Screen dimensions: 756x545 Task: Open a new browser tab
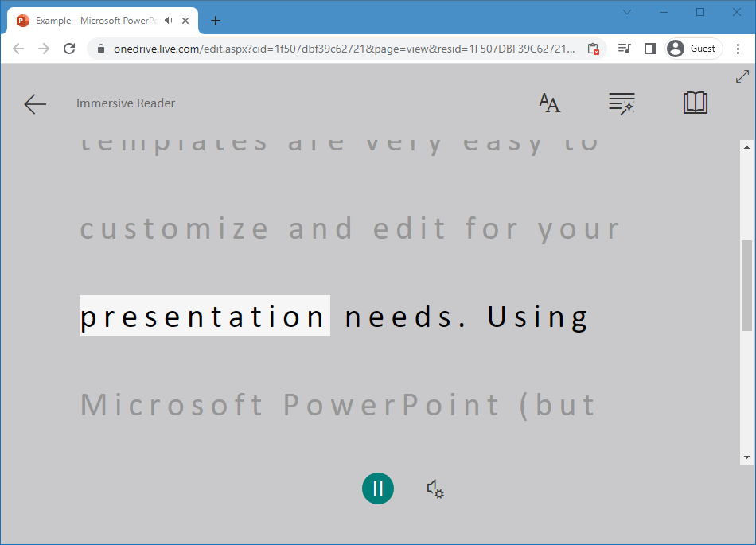pos(216,21)
